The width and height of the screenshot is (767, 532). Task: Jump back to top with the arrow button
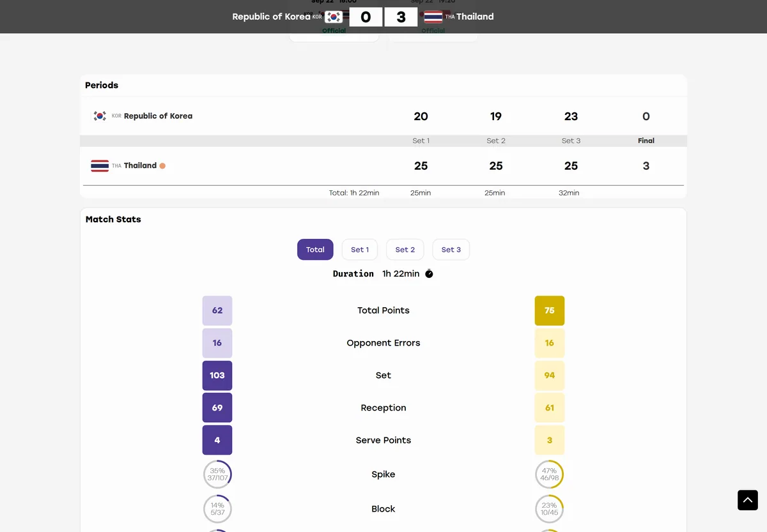[x=748, y=500]
